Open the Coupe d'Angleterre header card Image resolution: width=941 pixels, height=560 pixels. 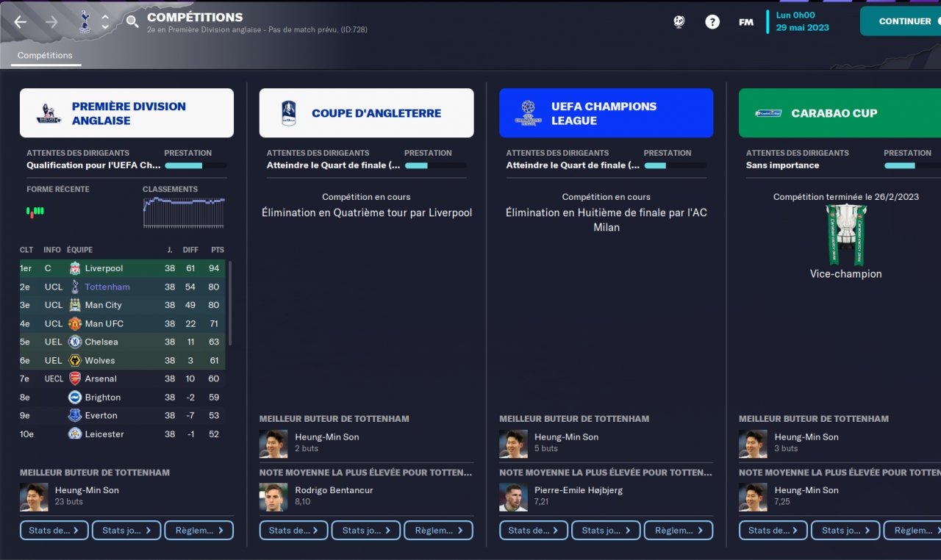(x=366, y=113)
